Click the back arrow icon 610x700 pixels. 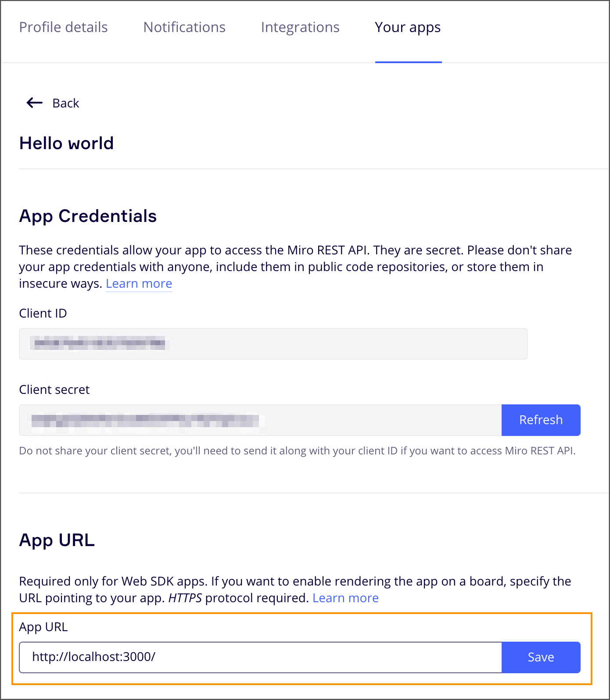pos(34,103)
